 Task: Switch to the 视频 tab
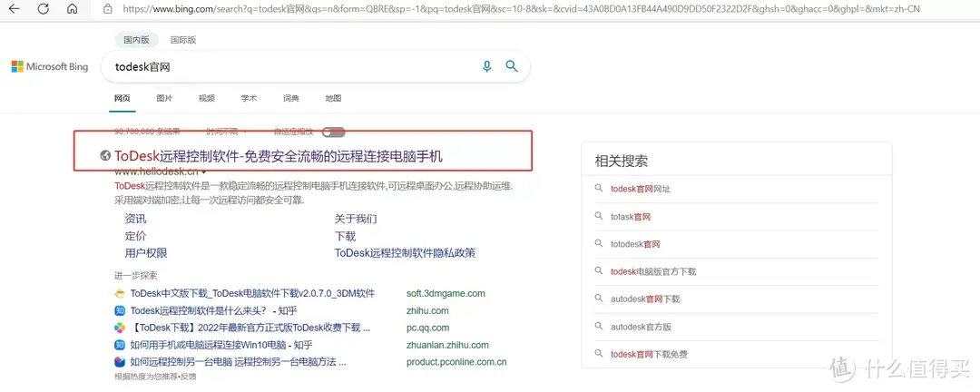point(207,98)
